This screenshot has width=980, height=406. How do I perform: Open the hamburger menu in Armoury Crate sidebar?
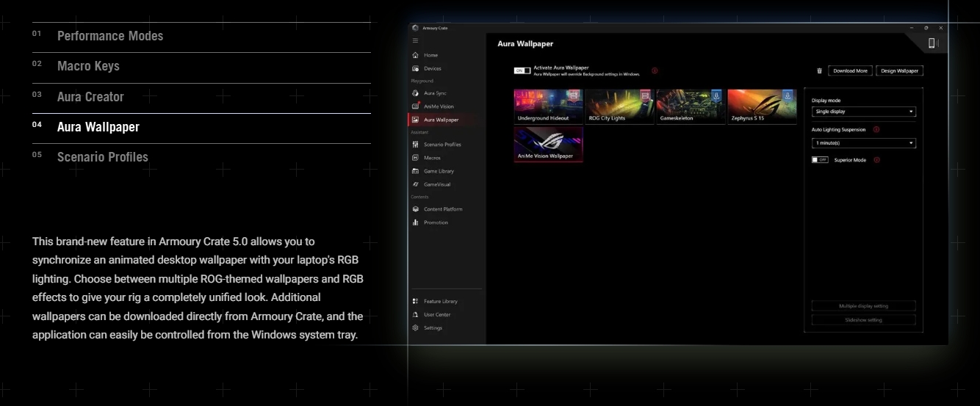[415, 40]
